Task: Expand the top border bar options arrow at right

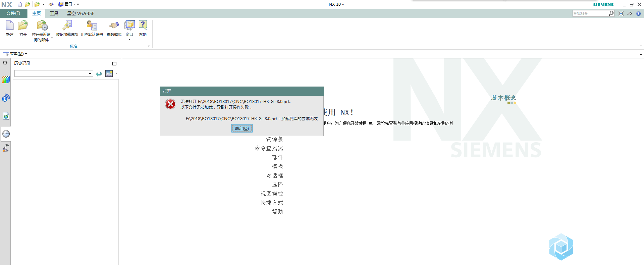Action: coord(641,54)
